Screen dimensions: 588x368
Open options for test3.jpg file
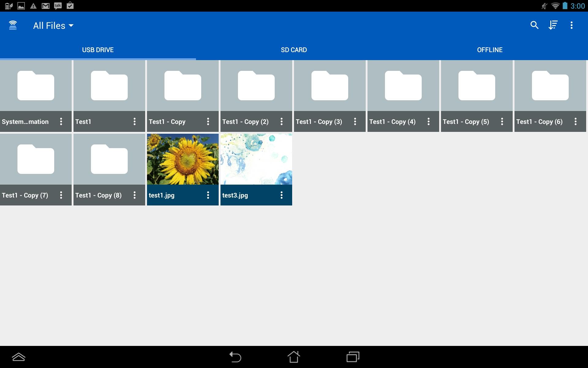281,195
